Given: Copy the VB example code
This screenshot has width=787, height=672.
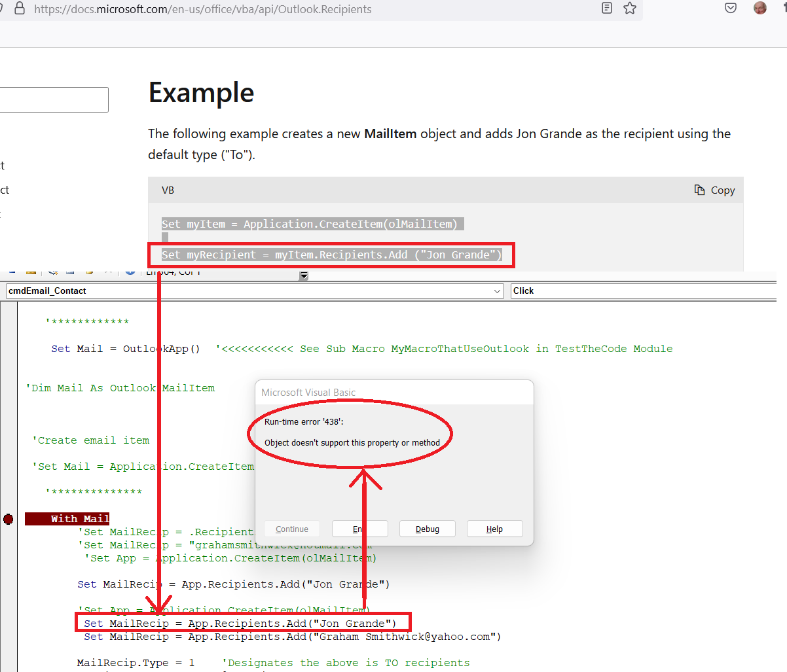Looking at the screenshot, I should pyautogui.click(x=714, y=190).
